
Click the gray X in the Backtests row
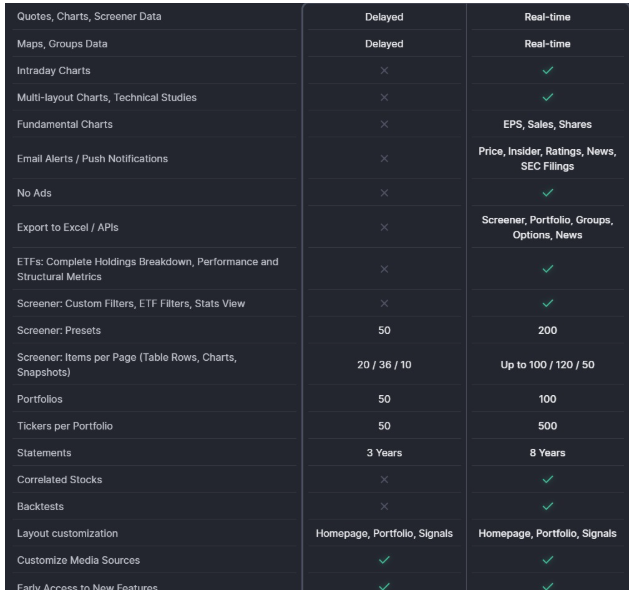(x=384, y=506)
